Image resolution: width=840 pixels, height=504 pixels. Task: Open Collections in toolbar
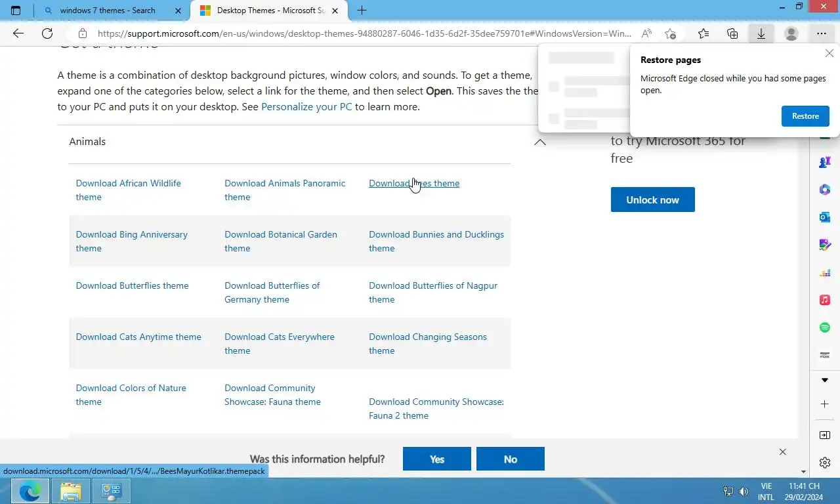tap(732, 33)
